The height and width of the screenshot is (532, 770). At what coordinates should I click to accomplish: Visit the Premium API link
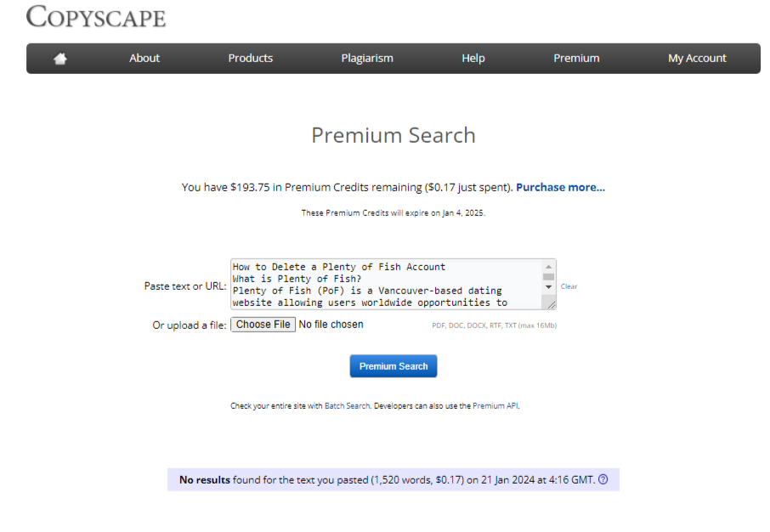[x=495, y=405]
